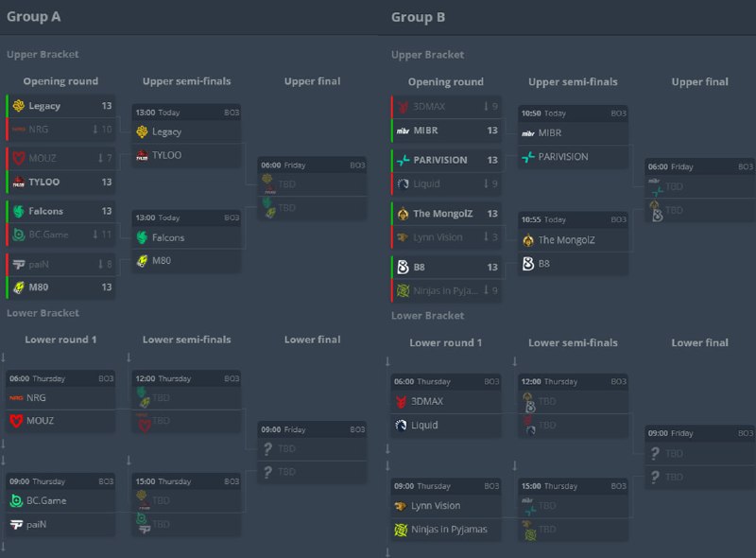Click the Ninjas in Pyjamas logo in opening round
Viewport: 756px width, 558px height.
coord(404,290)
